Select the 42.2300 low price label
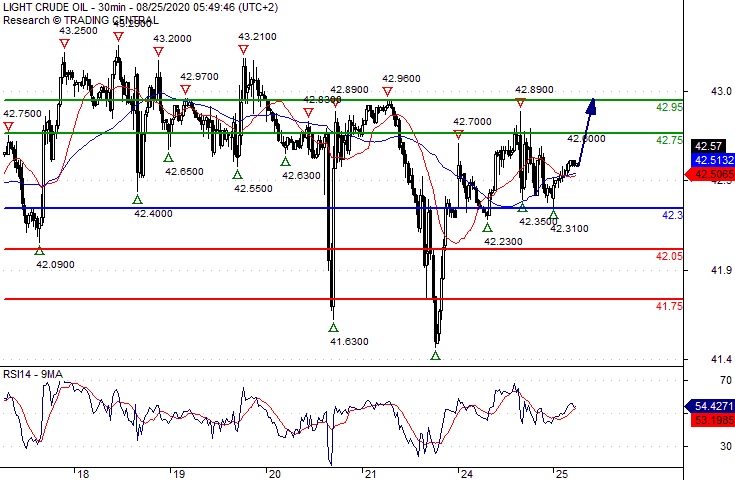The width and height of the screenshot is (735, 480). pyautogui.click(x=503, y=242)
